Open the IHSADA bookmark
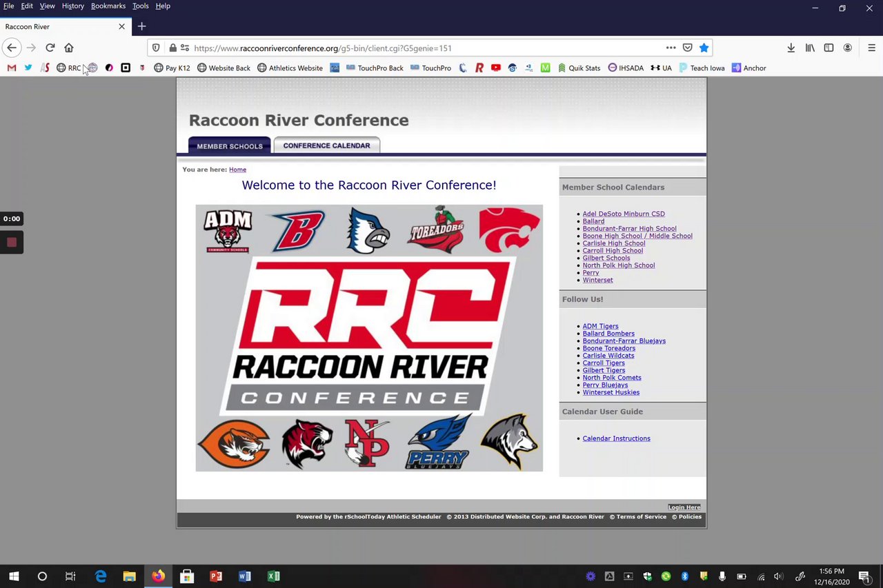Viewport: 883px width, 588px height. click(626, 68)
